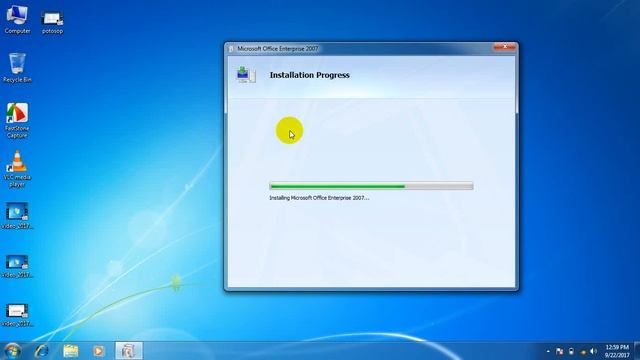Click the green installation progress bar
This screenshot has width=640, height=360.
tap(371, 186)
